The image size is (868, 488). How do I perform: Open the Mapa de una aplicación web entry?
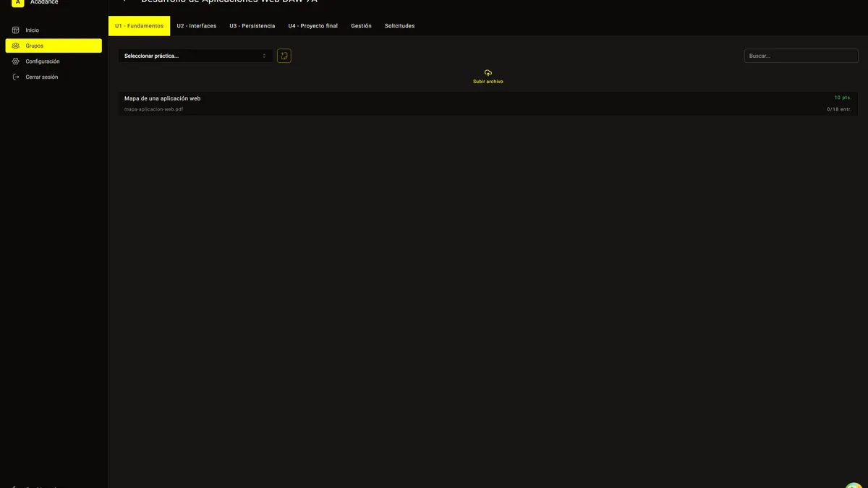tap(488, 103)
